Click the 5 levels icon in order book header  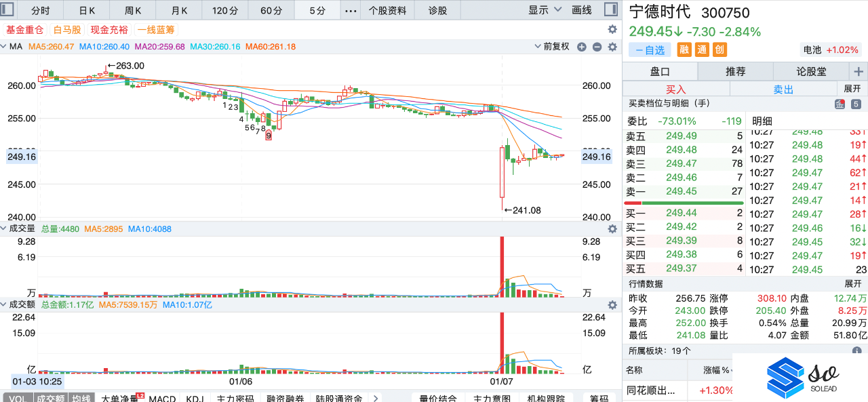point(856,104)
